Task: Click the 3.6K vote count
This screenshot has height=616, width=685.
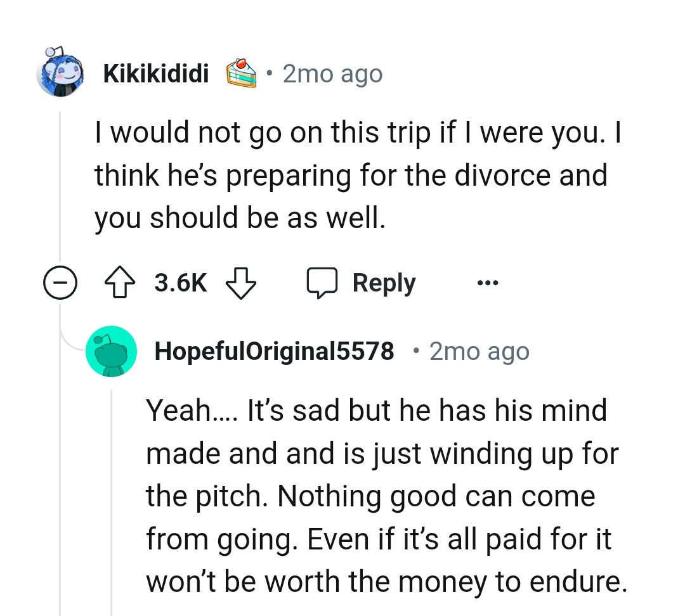Action: [x=179, y=283]
